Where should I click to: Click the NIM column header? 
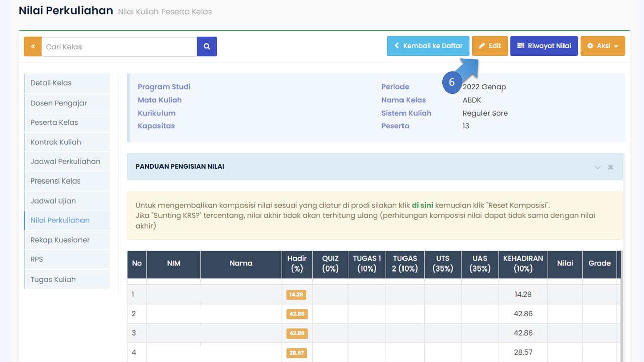point(174,263)
